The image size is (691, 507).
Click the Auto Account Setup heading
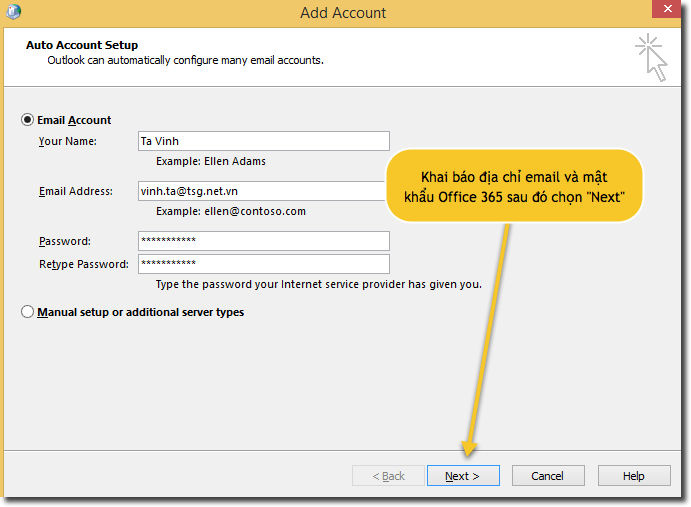(81, 45)
